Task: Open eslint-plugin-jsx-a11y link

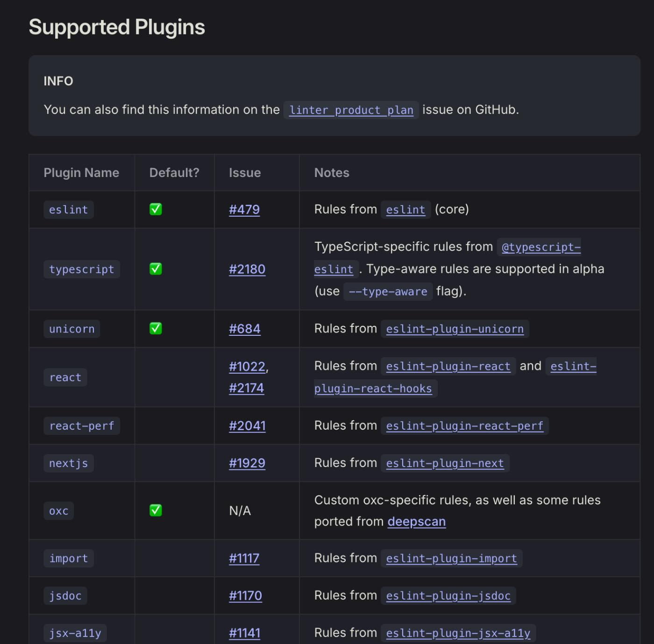Action: point(458,633)
